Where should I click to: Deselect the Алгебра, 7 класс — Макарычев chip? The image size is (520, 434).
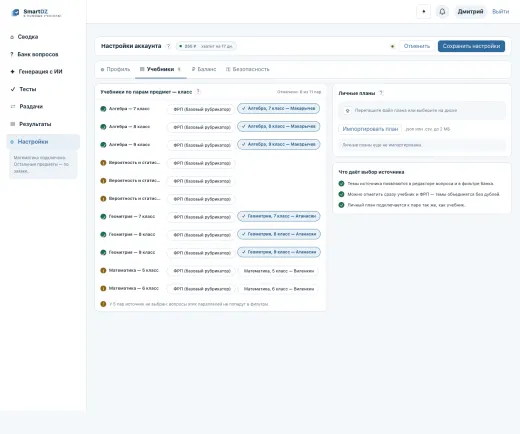pyautogui.click(x=278, y=108)
